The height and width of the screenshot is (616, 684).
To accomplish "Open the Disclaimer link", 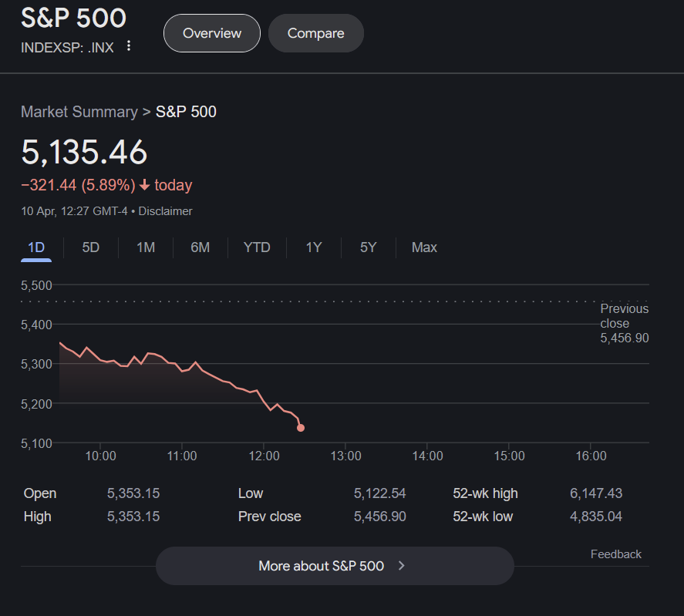I will (165, 211).
